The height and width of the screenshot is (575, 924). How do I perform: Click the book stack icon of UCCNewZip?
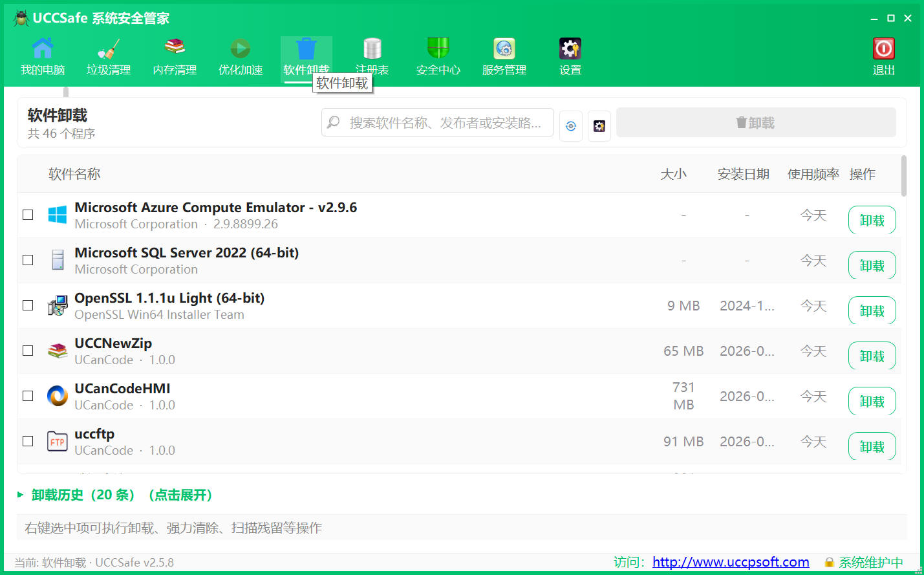click(58, 351)
